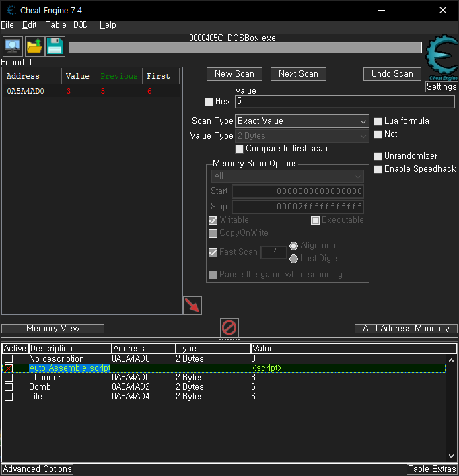This screenshot has width=459, height=476.
Task: Click the Start address field
Action: [x=297, y=191]
